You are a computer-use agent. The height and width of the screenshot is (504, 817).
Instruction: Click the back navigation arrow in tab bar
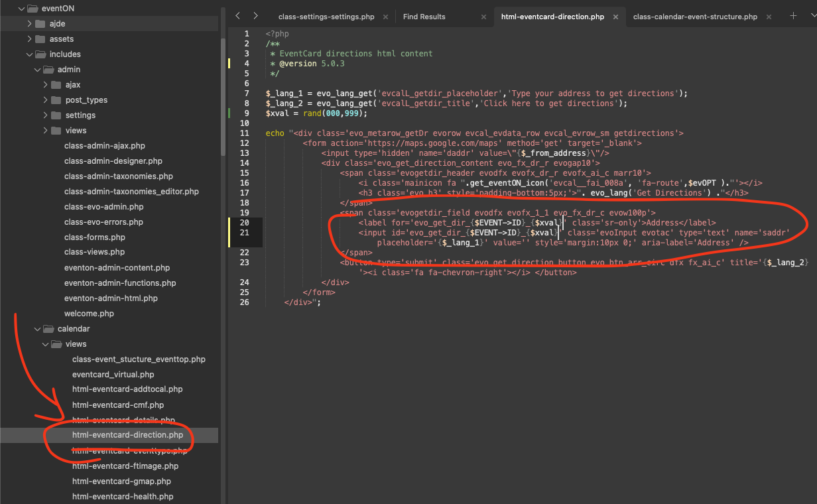click(x=238, y=16)
